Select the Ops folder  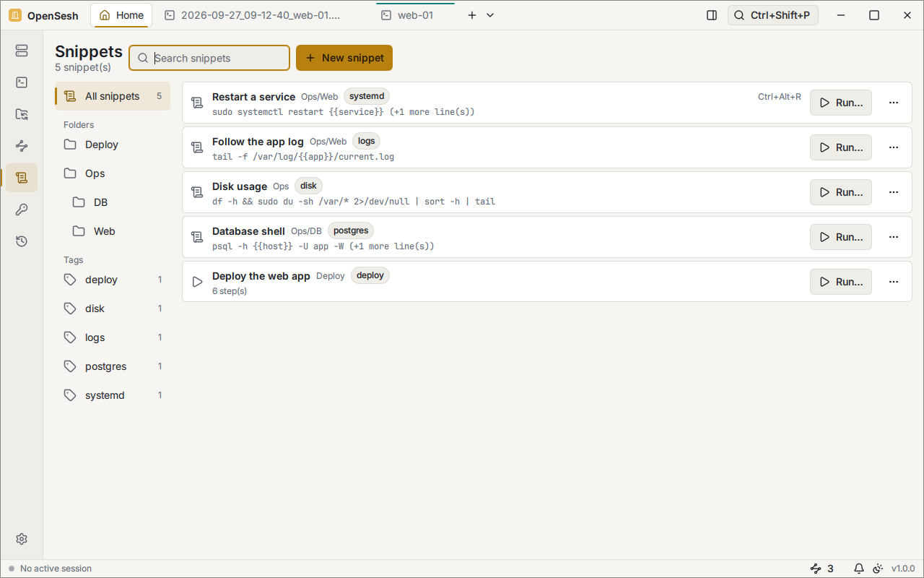point(113,173)
